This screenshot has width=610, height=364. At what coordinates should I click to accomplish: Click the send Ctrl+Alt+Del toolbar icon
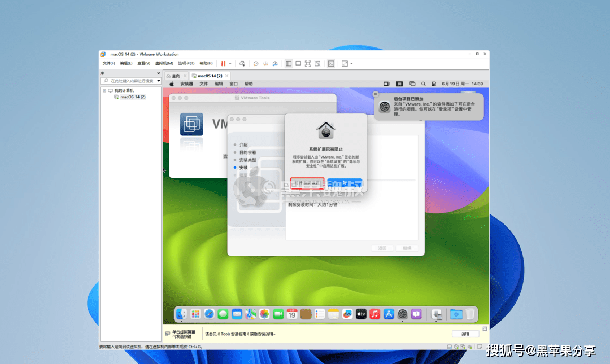pos(242,63)
